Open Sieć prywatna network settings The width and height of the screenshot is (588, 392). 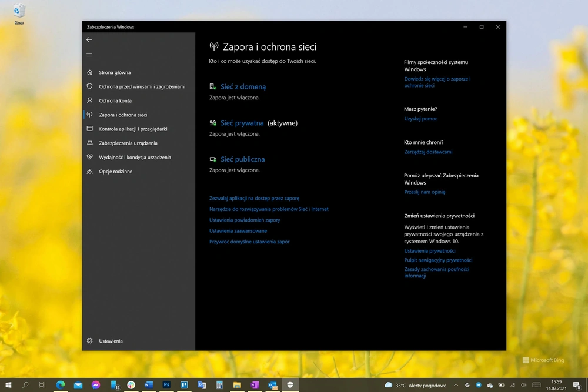242,123
